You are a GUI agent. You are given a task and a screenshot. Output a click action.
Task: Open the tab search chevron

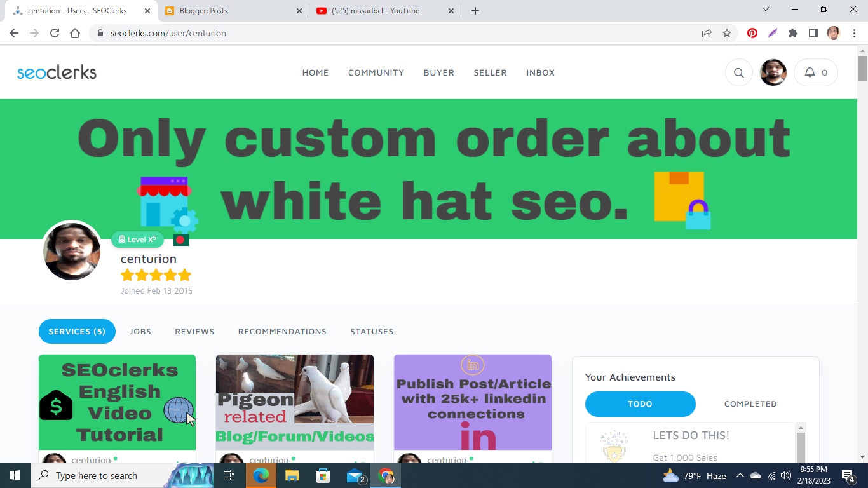click(x=766, y=9)
